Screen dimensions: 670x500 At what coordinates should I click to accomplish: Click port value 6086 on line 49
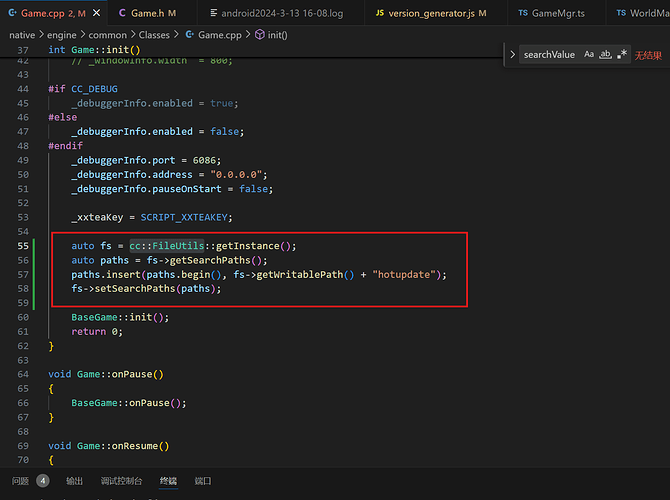point(204,160)
